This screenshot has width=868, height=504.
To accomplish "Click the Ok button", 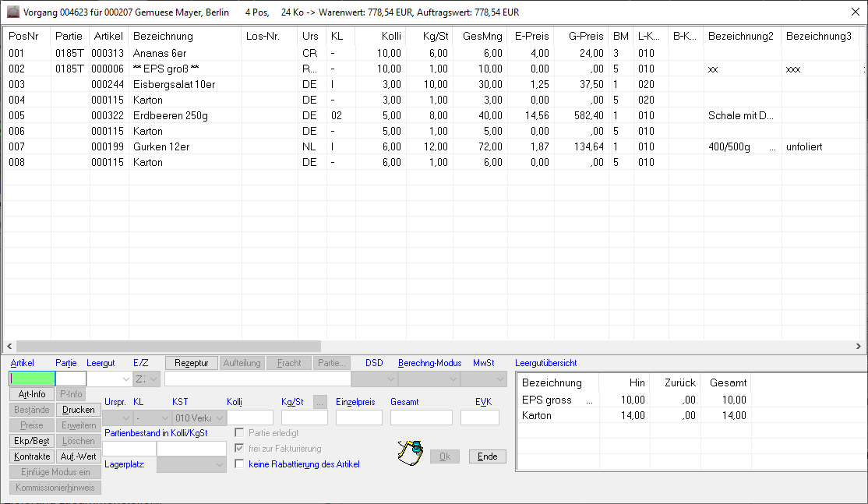I will pos(445,456).
